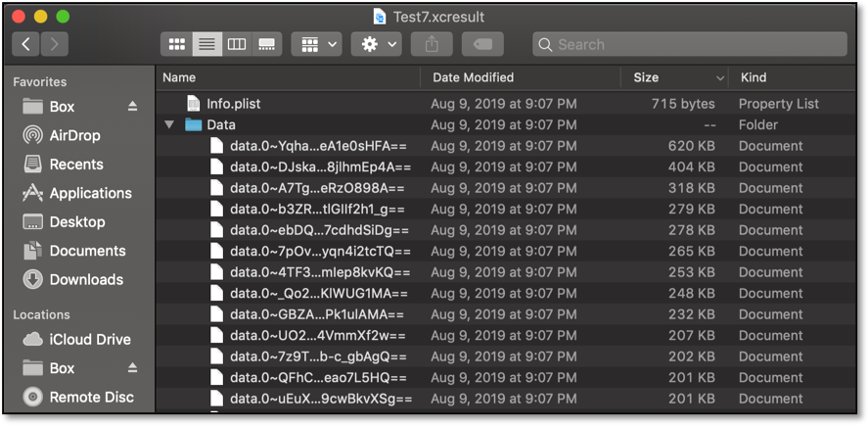Open Applications in the sidebar
The image size is (868, 426).
click(x=90, y=193)
